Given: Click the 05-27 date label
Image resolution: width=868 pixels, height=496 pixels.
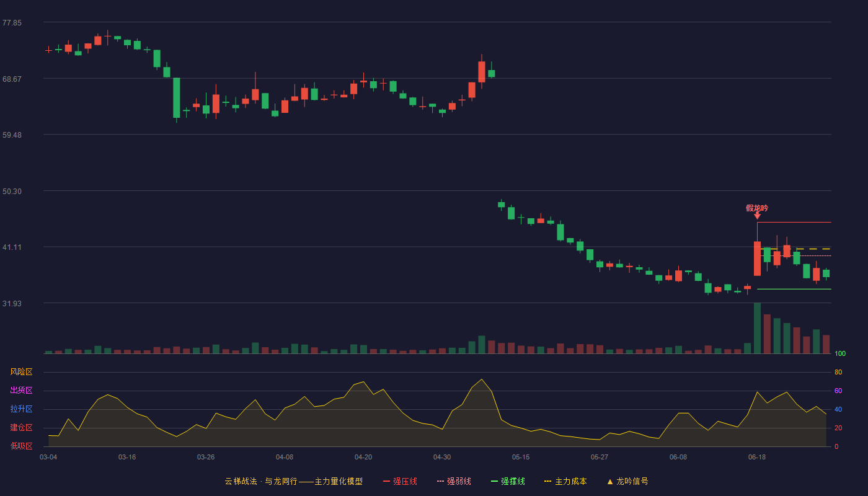Looking at the screenshot, I should pos(600,457).
